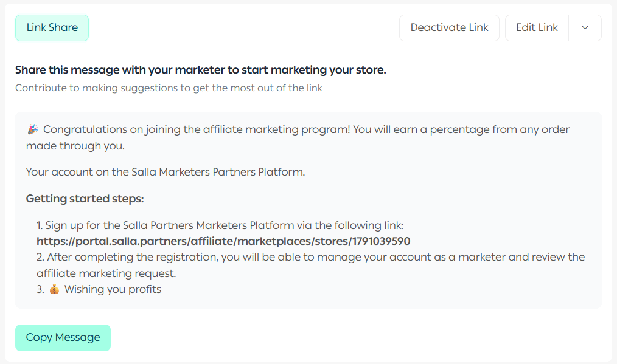The width and height of the screenshot is (617, 364).
Task: Click the Link Share tab
Action: coord(52,28)
